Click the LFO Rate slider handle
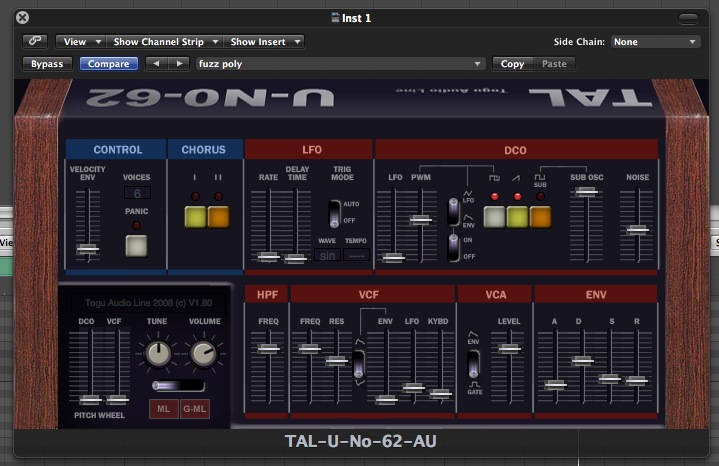Screen dimensions: 719x466 [x=268, y=257]
